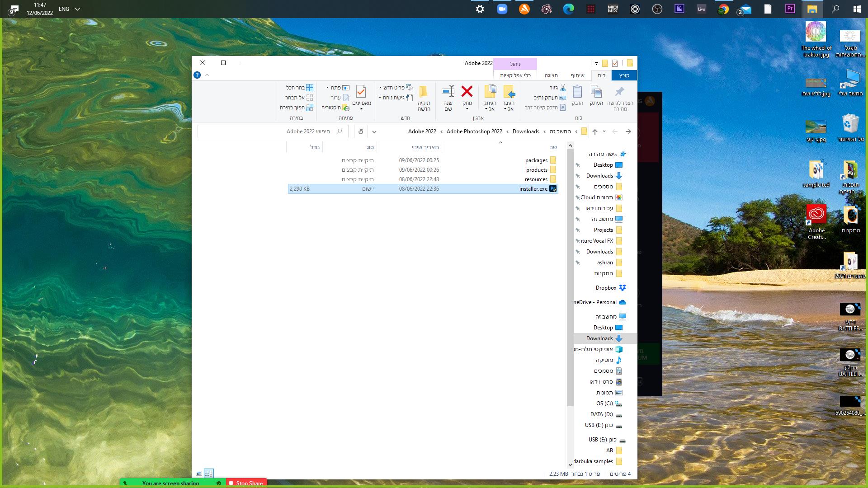Viewport: 868px width, 488px height.
Task: Open the address bar history dropdown
Action: 374,131
